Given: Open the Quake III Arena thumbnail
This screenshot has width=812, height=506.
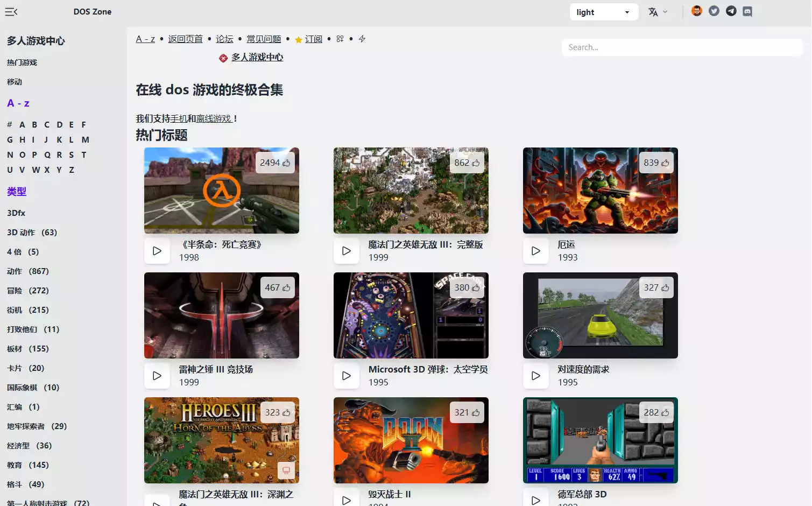Looking at the screenshot, I should tap(222, 315).
